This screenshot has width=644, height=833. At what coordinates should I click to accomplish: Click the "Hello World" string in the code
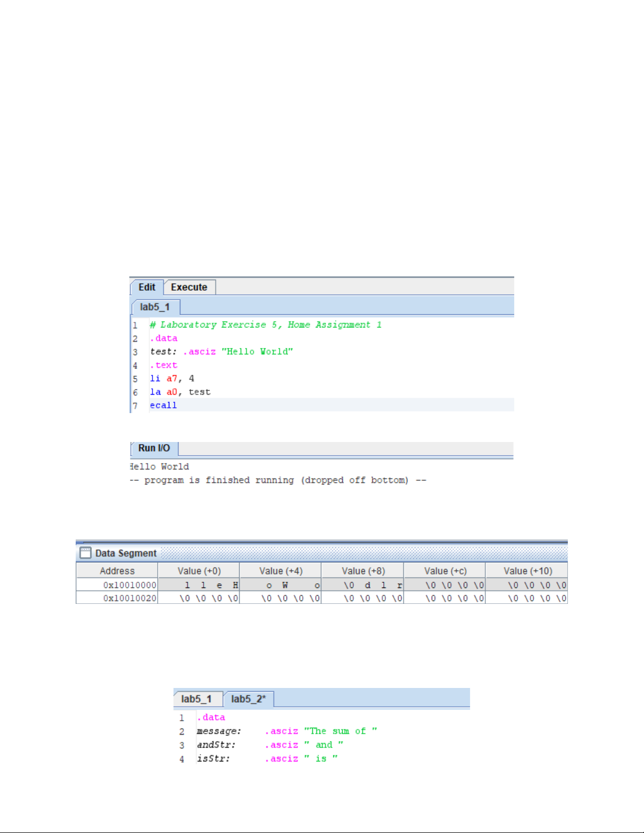(257, 352)
